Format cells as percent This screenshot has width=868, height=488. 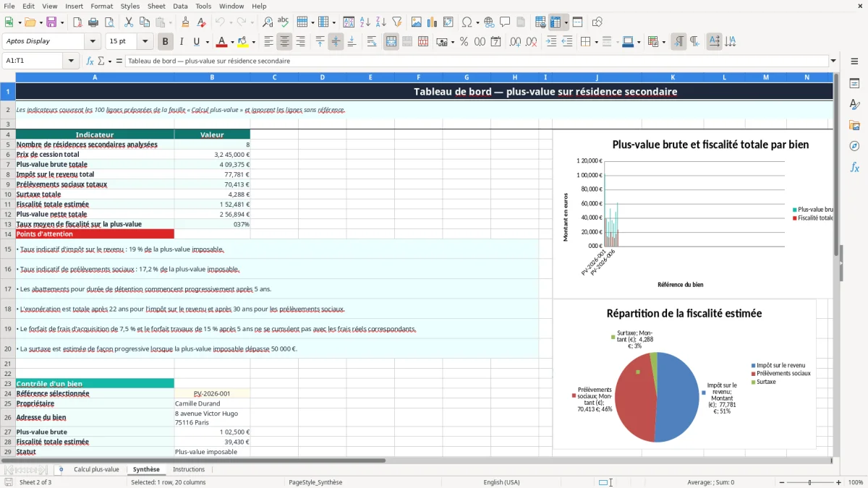pos(464,41)
